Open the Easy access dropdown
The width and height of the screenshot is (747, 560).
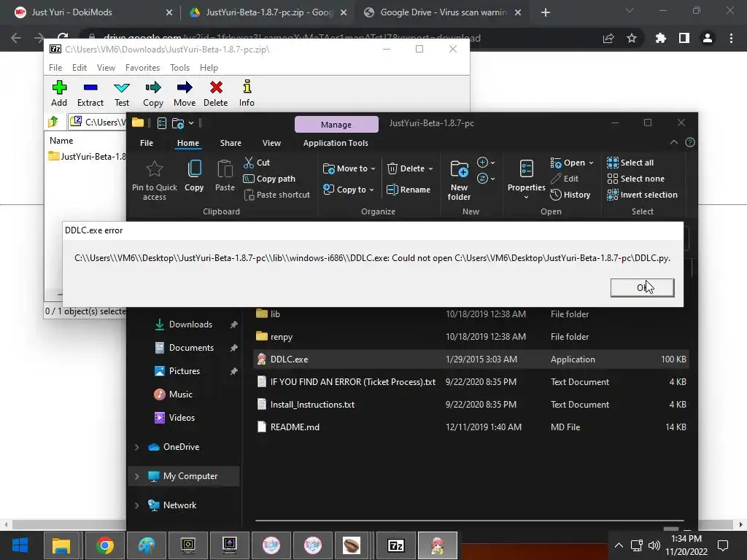coord(486,179)
